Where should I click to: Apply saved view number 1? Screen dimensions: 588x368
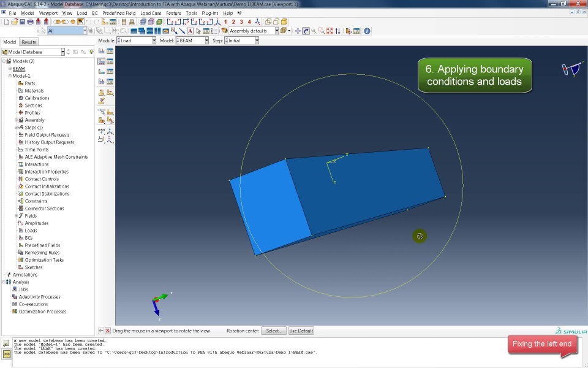tap(225, 22)
